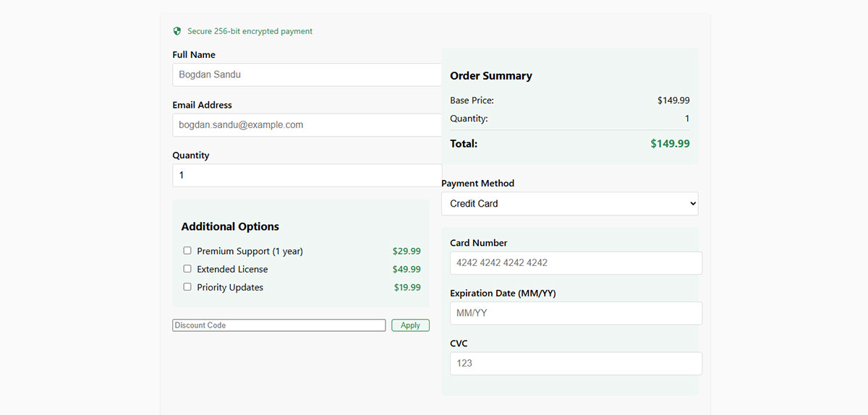Select the Quantity input box

(x=307, y=176)
